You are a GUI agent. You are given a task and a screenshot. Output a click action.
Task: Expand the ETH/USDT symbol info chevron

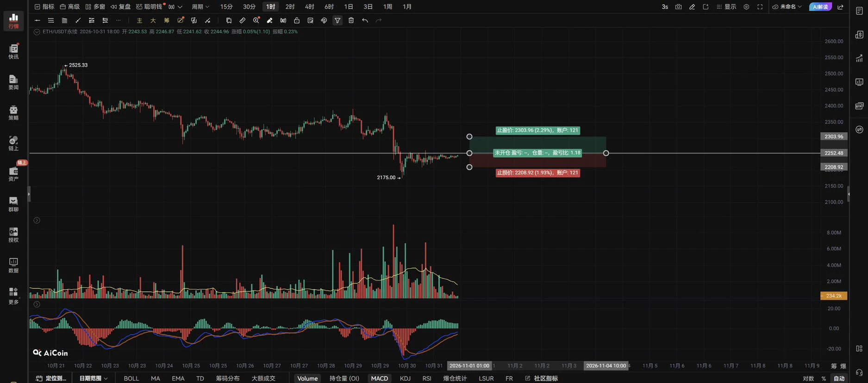point(37,32)
